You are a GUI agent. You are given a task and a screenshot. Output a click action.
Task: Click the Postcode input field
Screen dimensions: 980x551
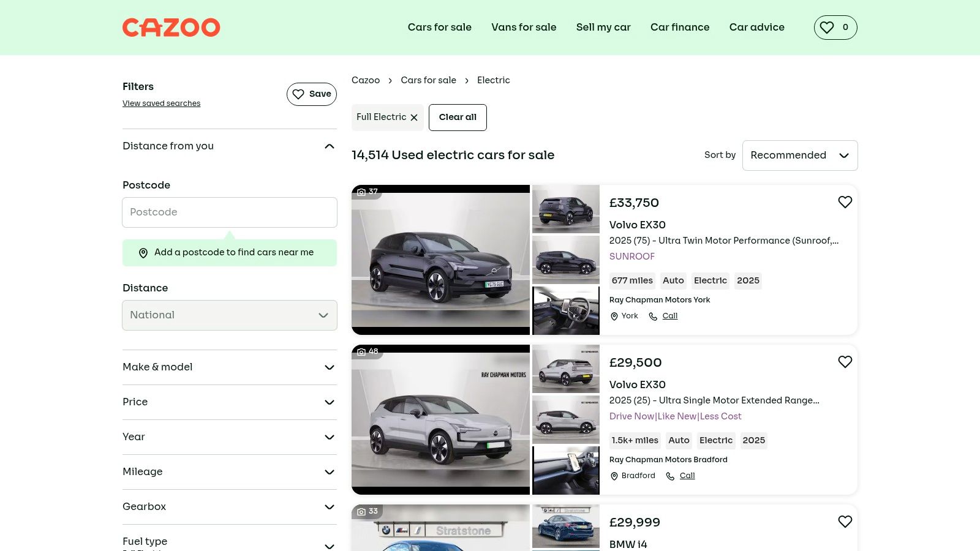coord(230,212)
